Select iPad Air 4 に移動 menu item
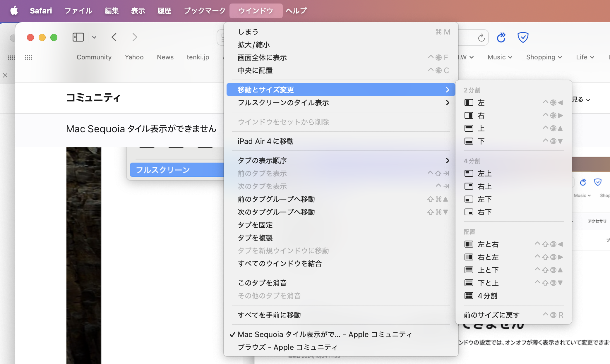This screenshot has height=364, width=610. (x=265, y=141)
